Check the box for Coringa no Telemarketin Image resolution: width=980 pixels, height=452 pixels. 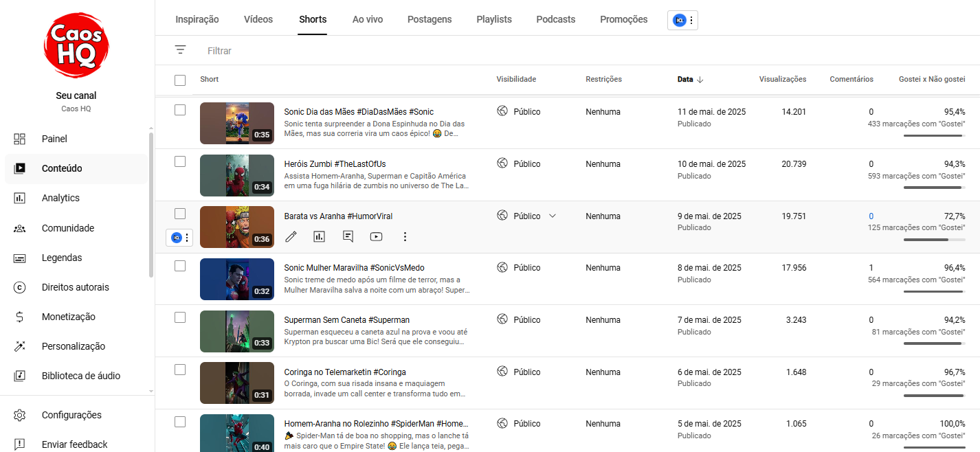point(180,370)
